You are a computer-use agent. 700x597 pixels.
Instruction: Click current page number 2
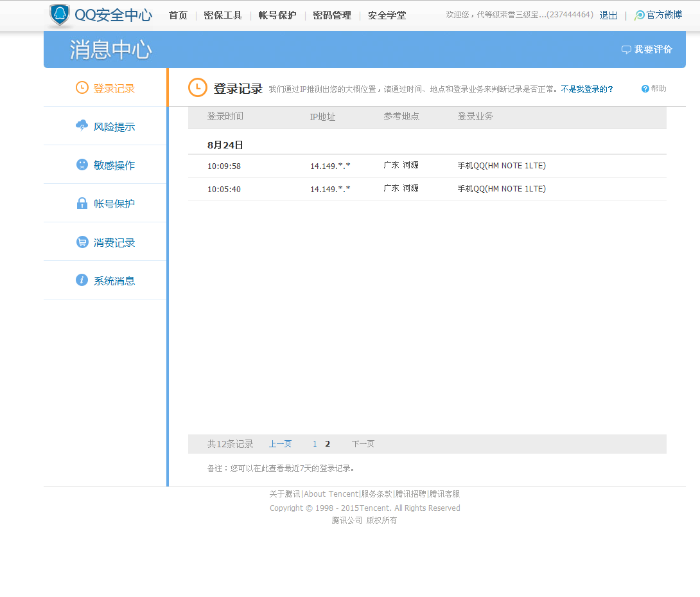[x=328, y=443]
